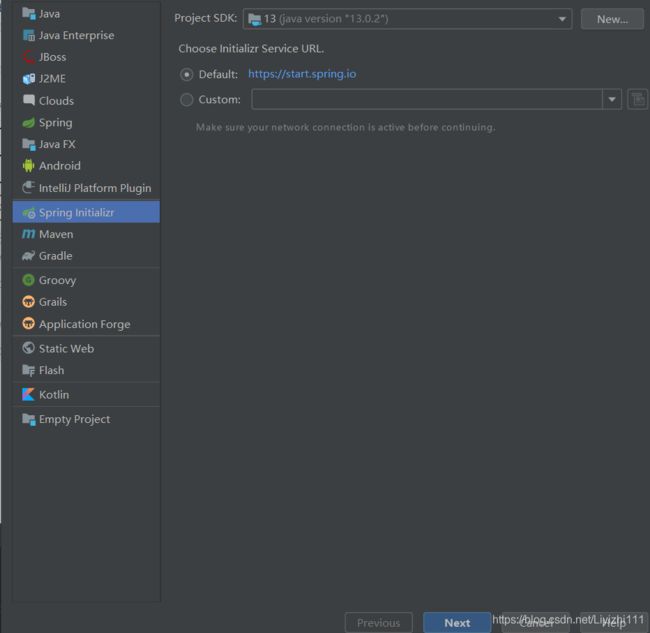Select Java project type
Screen dimensions: 650x633
tap(86, 14)
